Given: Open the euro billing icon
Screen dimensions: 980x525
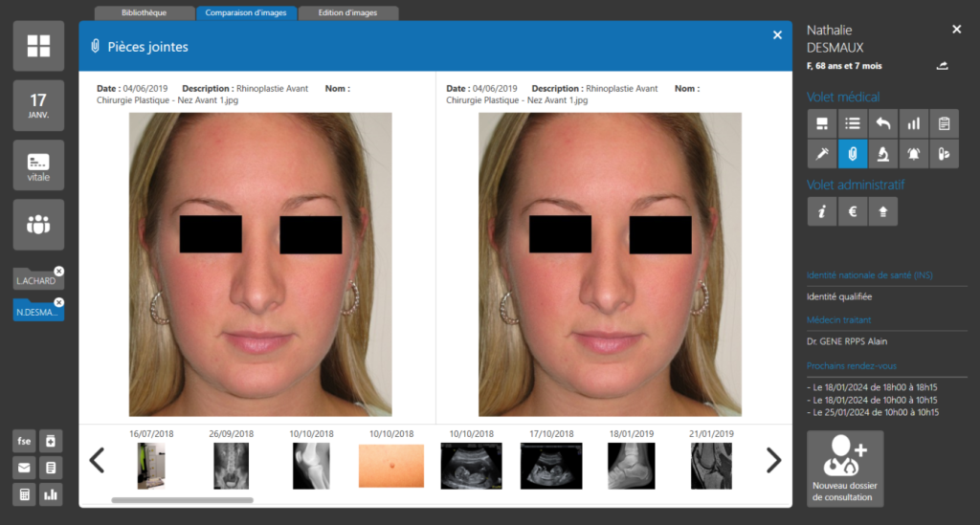Looking at the screenshot, I should [x=852, y=212].
